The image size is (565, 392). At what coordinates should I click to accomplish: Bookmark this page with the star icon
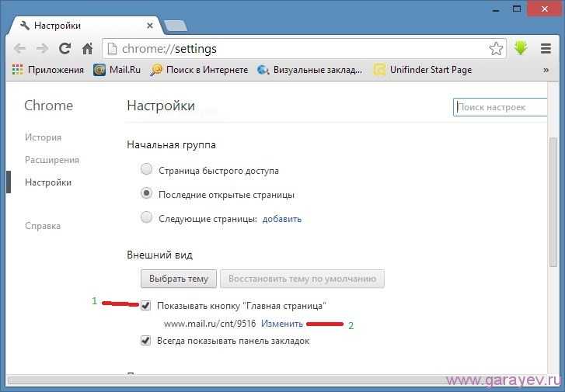(496, 49)
